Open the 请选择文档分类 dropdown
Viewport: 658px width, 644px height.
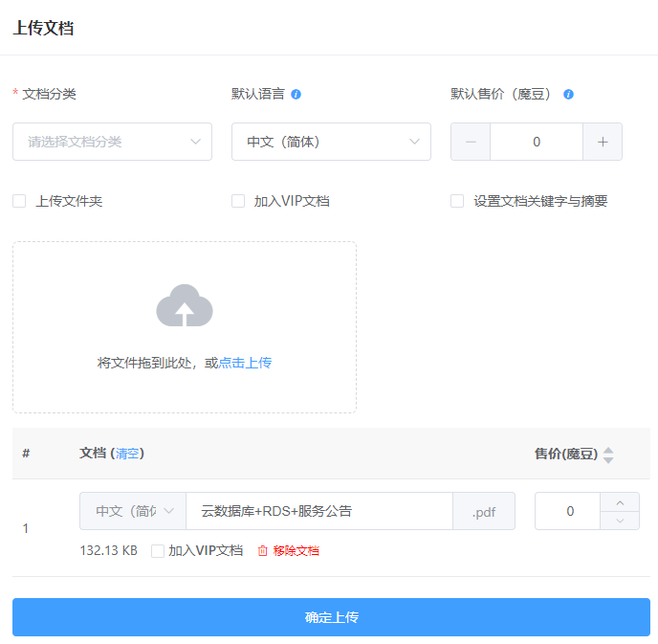pos(112,142)
